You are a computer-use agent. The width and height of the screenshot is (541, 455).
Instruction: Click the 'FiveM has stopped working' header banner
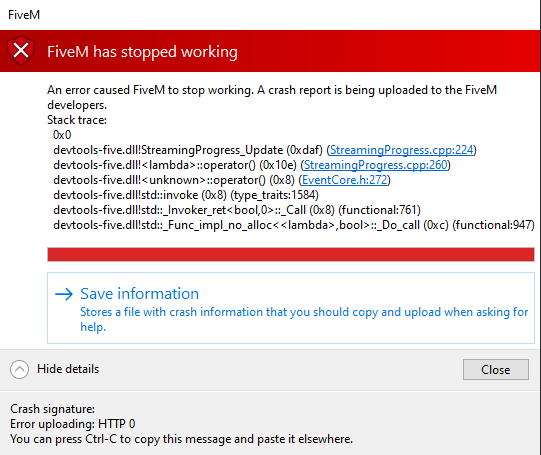tap(270, 51)
